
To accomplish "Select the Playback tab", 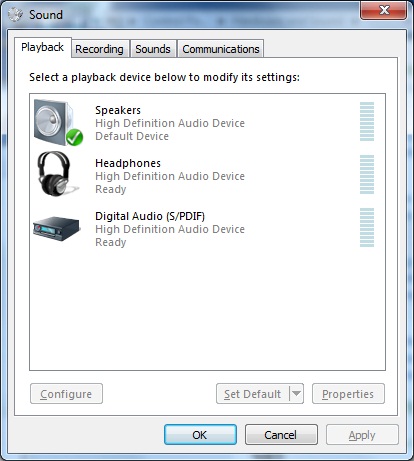I will pyautogui.click(x=42, y=47).
